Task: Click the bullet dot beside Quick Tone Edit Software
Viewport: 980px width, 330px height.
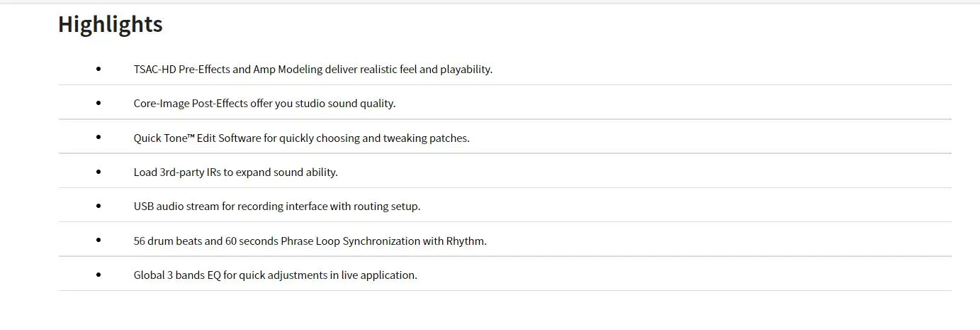Action: pos(98,137)
